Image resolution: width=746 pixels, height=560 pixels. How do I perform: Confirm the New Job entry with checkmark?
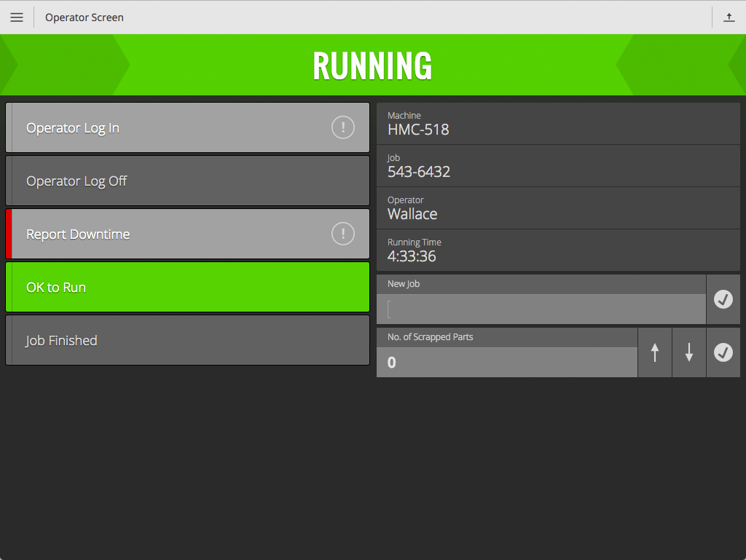click(723, 299)
